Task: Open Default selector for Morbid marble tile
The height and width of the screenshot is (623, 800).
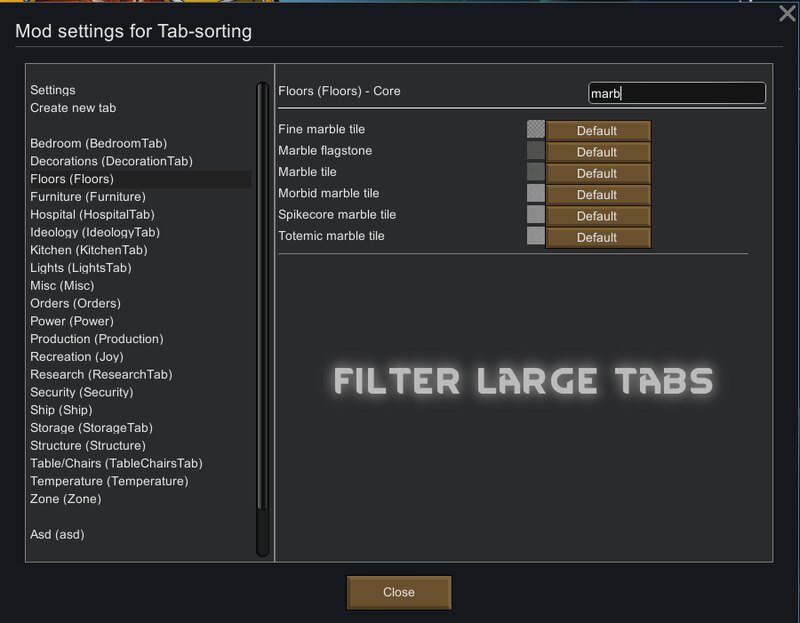Action: (x=598, y=195)
